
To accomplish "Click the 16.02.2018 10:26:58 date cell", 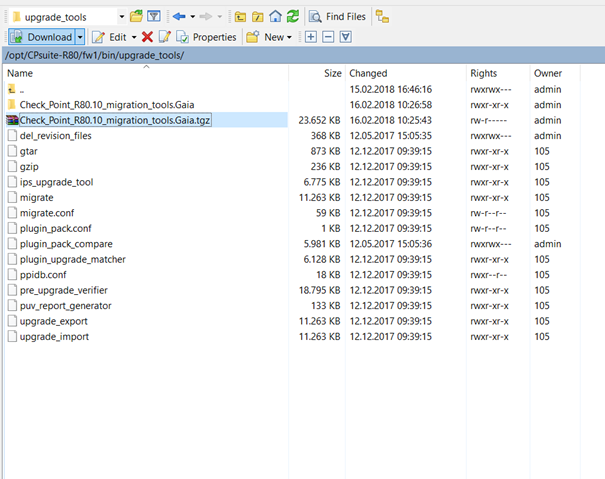I will (x=390, y=105).
